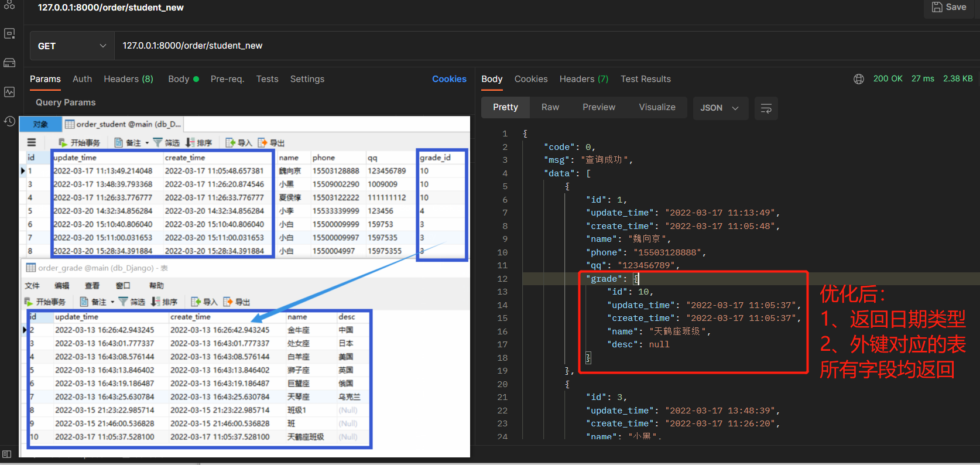Open the Test Results tab
Viewport: 980px width, 465px height.
[646, 79]
